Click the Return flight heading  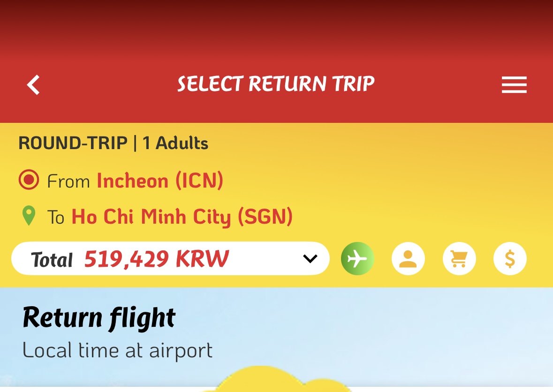(99, 318)
